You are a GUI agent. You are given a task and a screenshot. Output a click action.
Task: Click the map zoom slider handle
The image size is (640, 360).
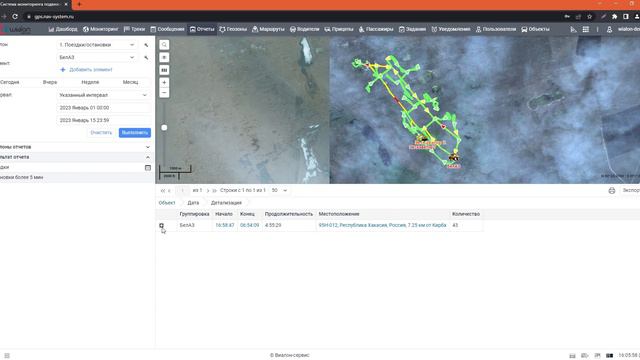point(164,128)
